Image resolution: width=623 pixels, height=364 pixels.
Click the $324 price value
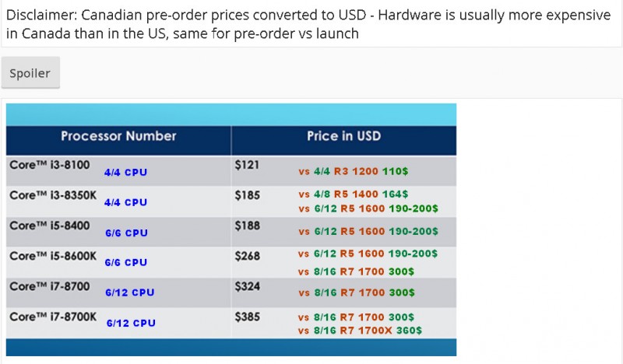(247, 286)
